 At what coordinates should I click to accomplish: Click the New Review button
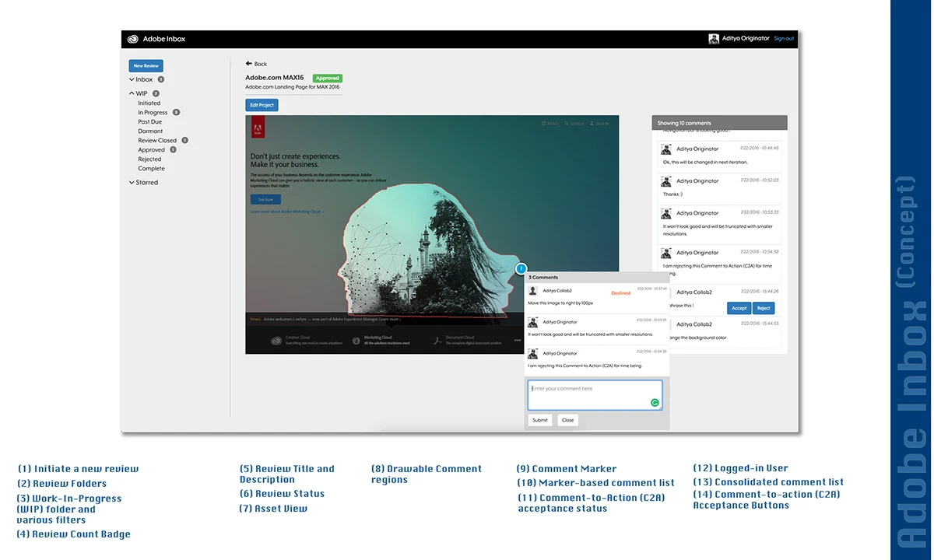146,66
